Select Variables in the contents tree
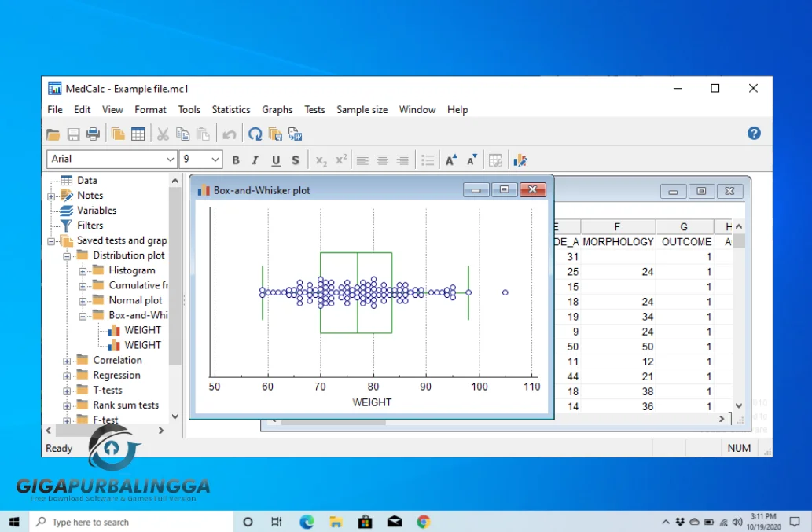 pos(97,210)
